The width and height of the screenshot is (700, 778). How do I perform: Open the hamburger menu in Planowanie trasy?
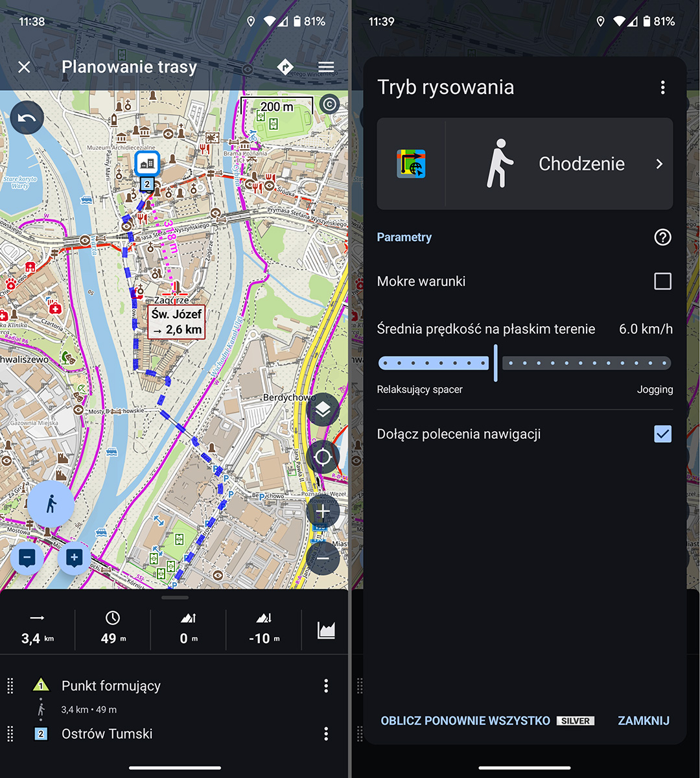click(325, 67)
